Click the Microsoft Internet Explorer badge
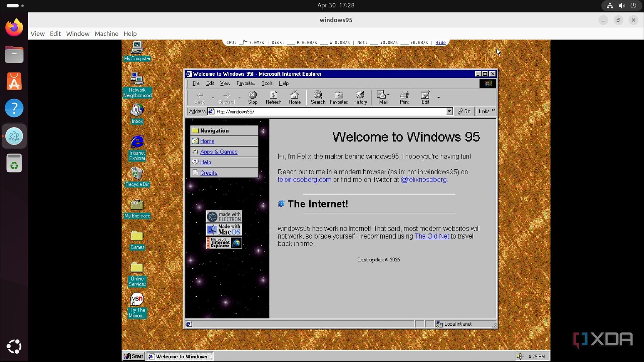This screenshot has height=362, width=644. click(x=224, y=243)
